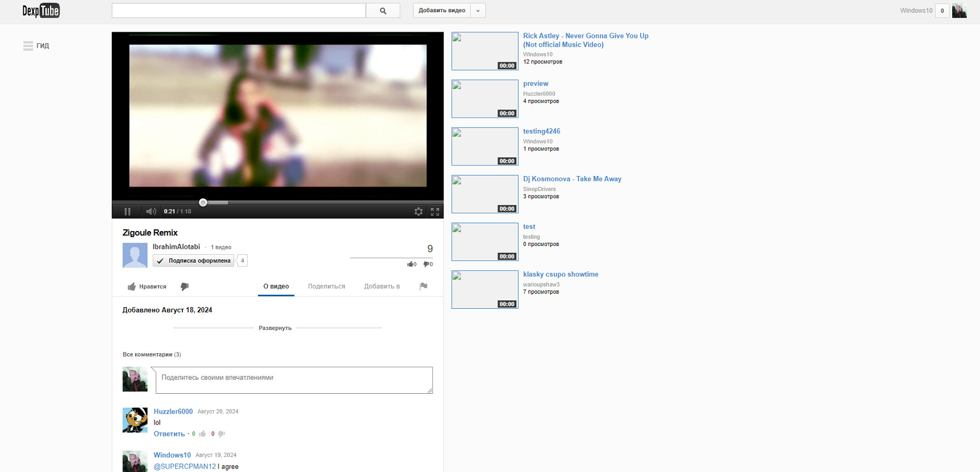Click 'Ответить' under Huzzler6000's comment

point(169,434)
